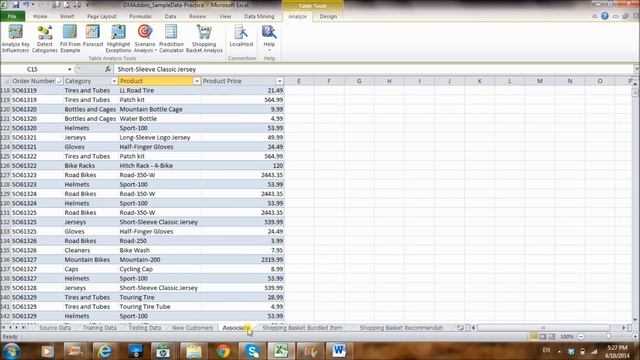The width and height of the screenshot is (640, 360).
Task: Click the blue help question mark icon
Action: (605, 16)
